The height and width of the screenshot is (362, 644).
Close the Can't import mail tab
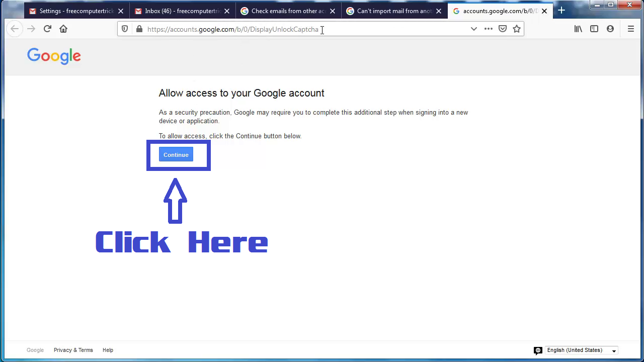click(438, 11)
